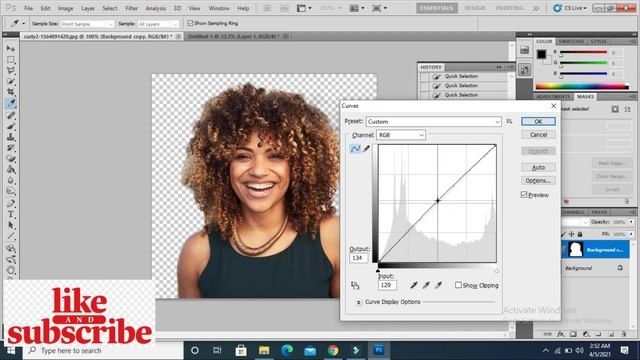Click Cancel in the Curves dialog
Viewport: 640px width, 360px height.
pyautogui.click(x=538, y=135)
